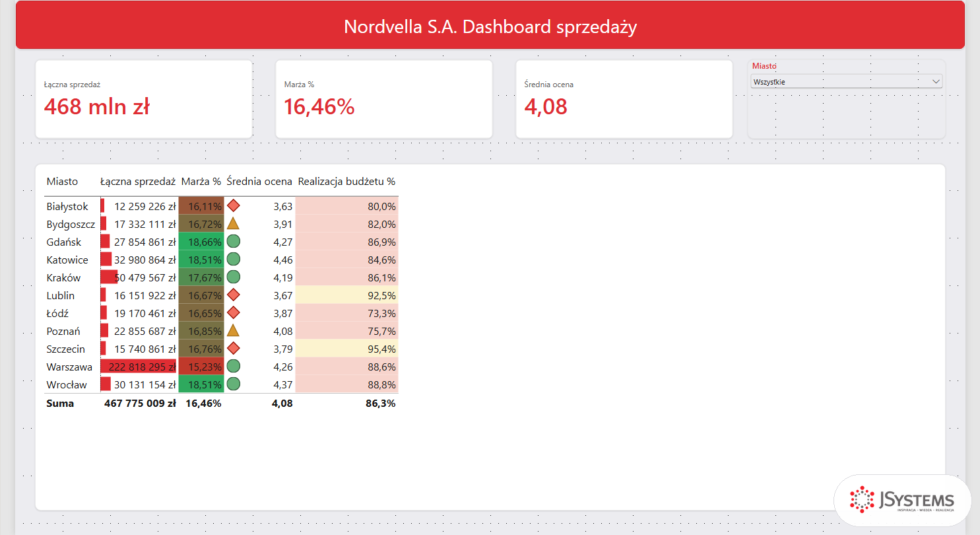Click the 80,0% budget cell for Białystok
The width and height of the screenshot is (980, 535).
coord(347,206)
